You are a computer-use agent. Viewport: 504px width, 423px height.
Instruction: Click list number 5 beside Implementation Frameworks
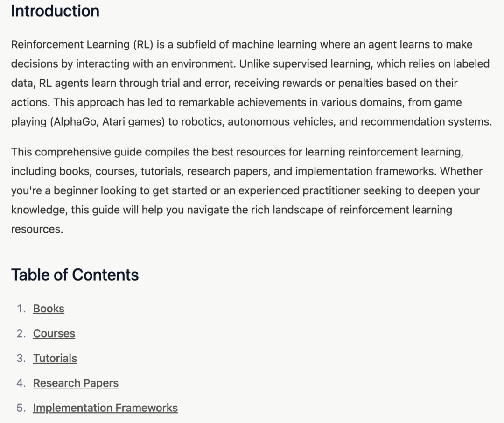click(x=21, y=408)
